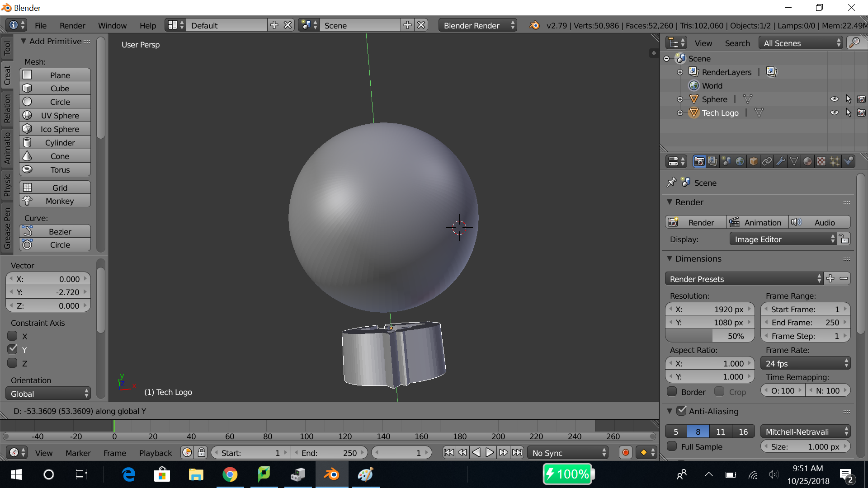Enable the X constraint axis checkbox
The image size is (868, 488).
(13, 336)
